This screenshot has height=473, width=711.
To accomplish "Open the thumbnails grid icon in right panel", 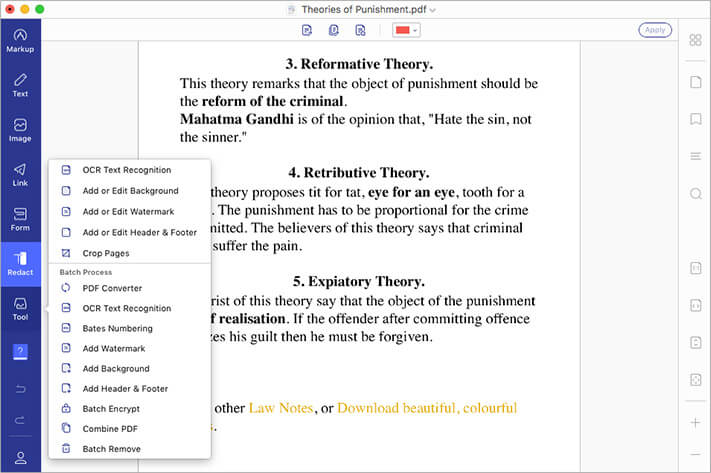I will [695, 40].
